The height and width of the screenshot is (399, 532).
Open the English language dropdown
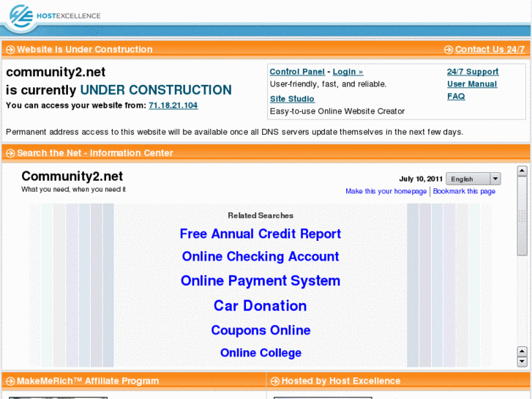pos(473,179)
